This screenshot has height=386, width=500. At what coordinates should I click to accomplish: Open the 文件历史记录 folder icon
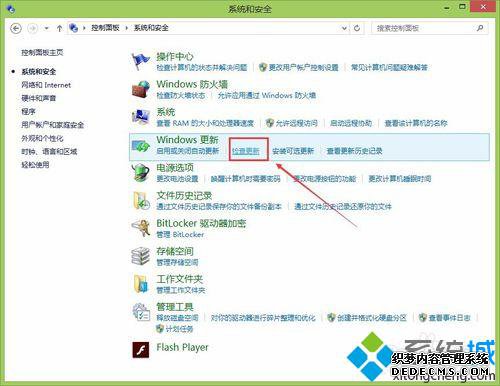point(140,200)
